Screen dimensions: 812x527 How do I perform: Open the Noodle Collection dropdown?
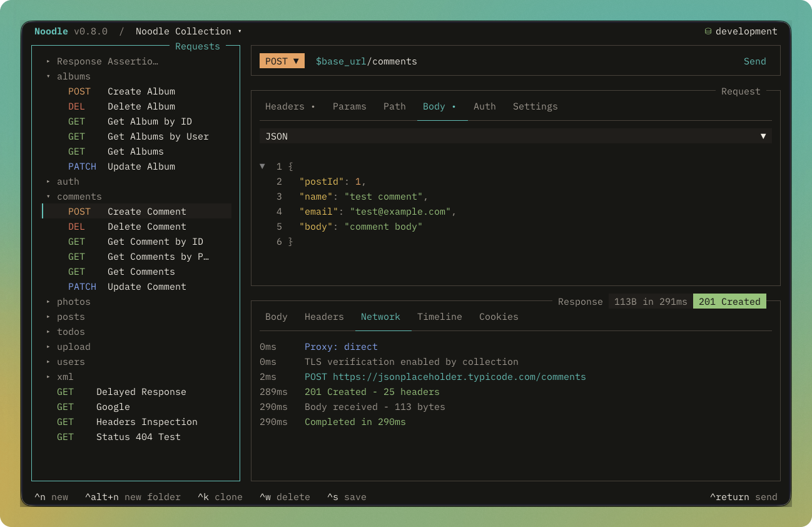pyautogui.click(x=188, y=31)
